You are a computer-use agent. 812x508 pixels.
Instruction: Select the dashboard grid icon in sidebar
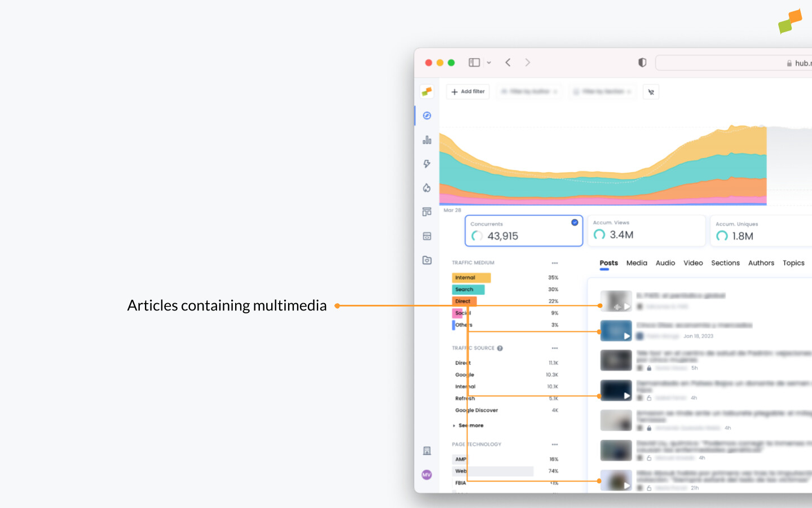427,212
